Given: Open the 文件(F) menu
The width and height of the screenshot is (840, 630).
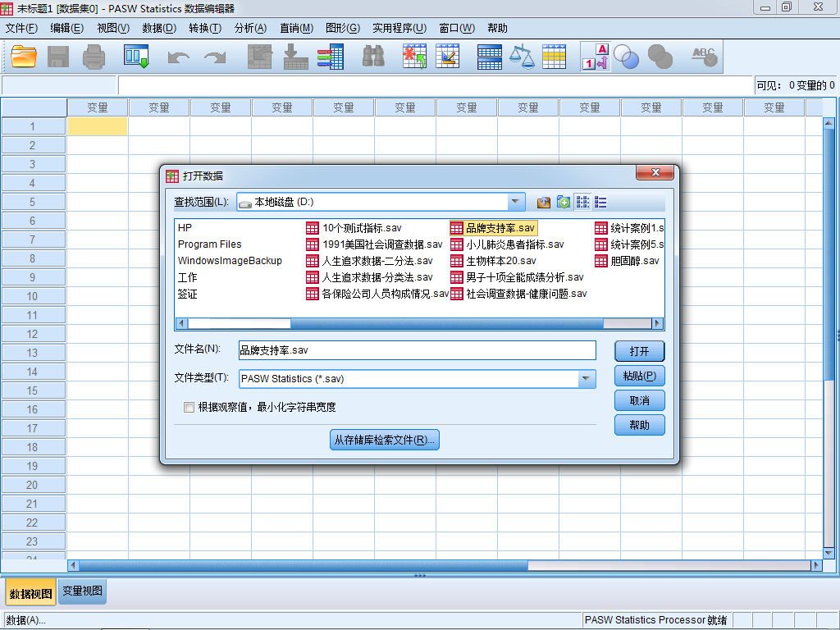Looking at the screenshot, I should [x=21, y=28].
